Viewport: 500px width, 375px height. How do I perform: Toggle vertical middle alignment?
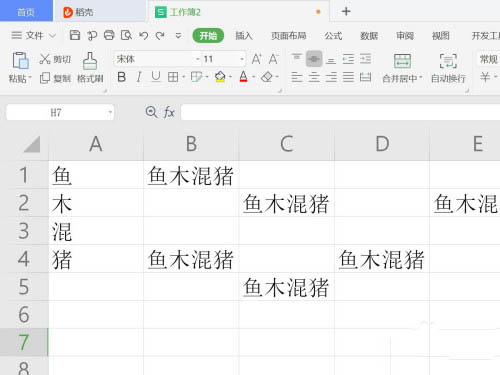point(314,59)
